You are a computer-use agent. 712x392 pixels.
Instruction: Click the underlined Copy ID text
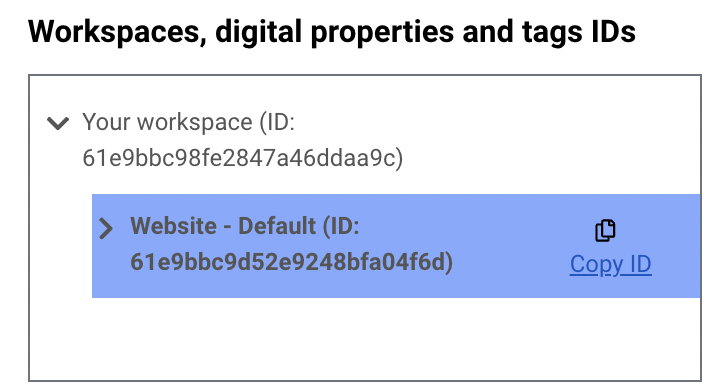611,264
